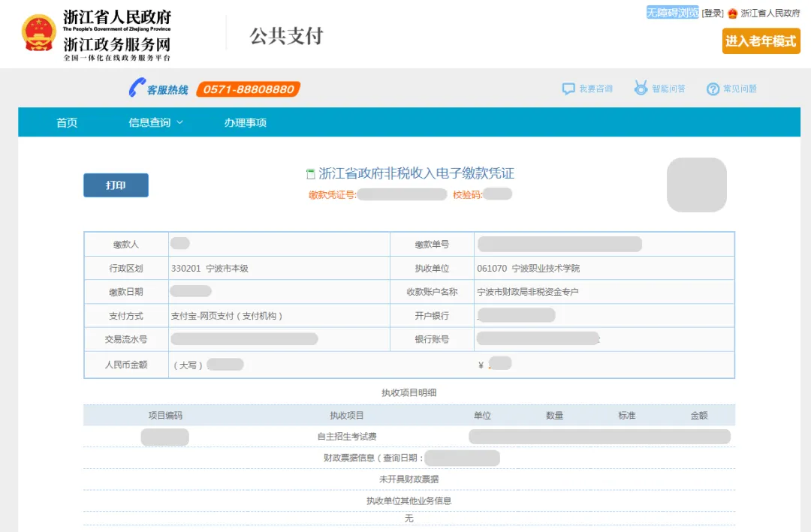This screenshot has width=811, height=532.
Task: Open the 办理事项 menu item
Action: (245, 122)
